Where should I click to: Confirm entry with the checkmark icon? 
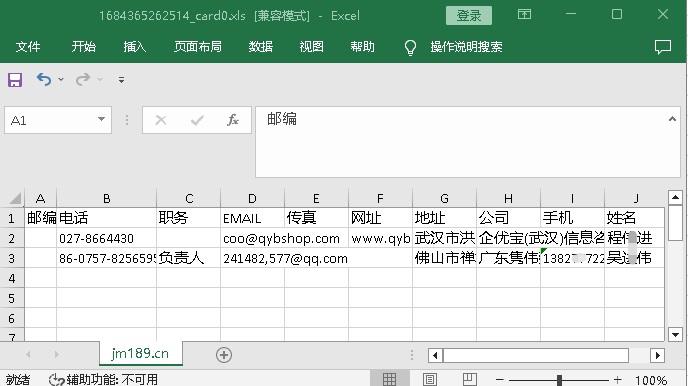(x=197, y=120)
